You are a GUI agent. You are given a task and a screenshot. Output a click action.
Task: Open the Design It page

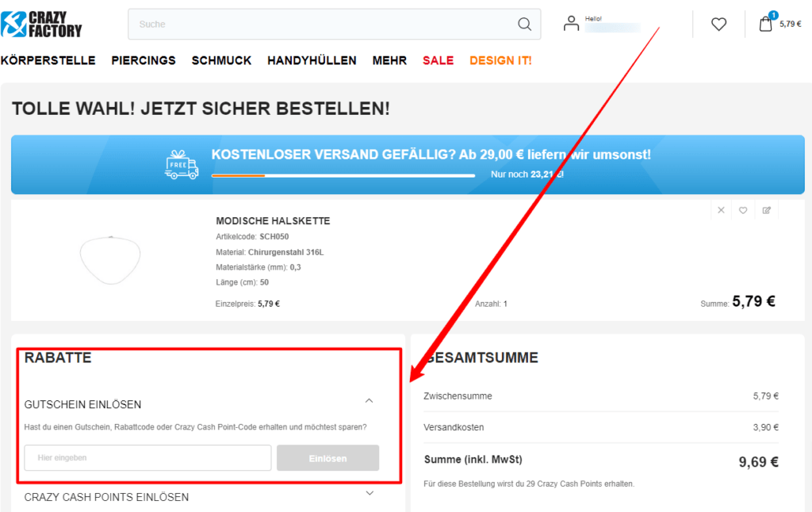(500, 60)
